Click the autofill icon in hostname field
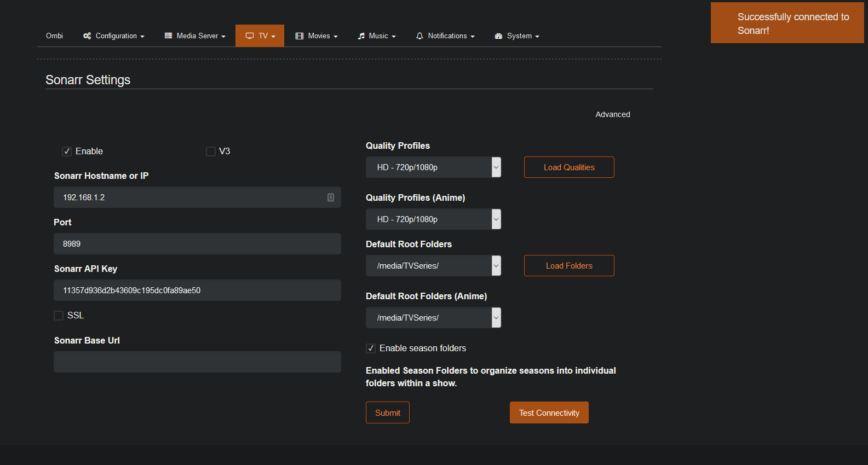 click(x=331, y=197)
